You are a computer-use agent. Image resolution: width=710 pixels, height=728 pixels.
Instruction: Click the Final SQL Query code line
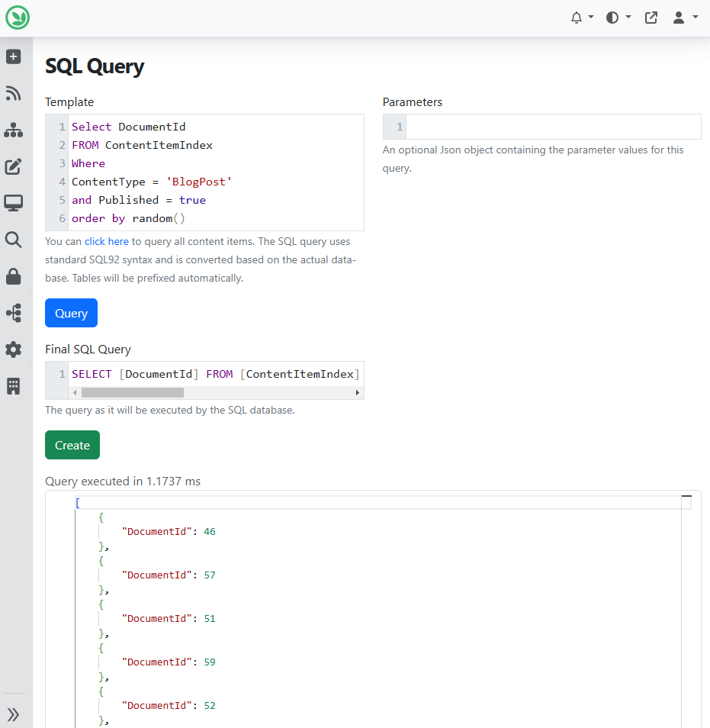[216, 374]
